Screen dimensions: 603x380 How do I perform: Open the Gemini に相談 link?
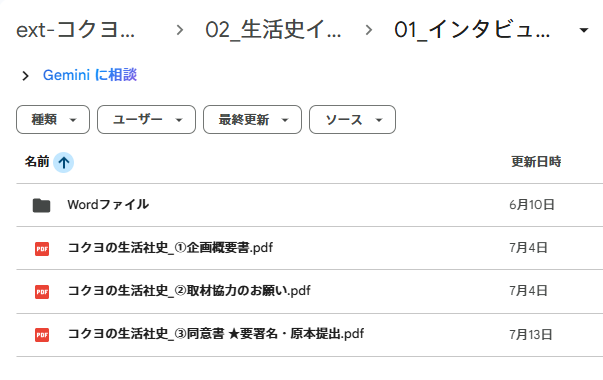90,75
